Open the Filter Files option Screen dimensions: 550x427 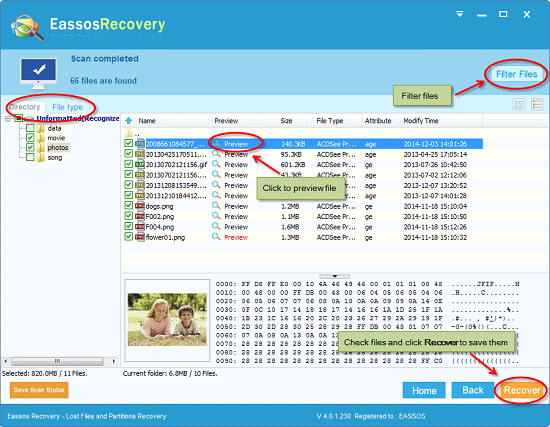(x=516, y=74)
